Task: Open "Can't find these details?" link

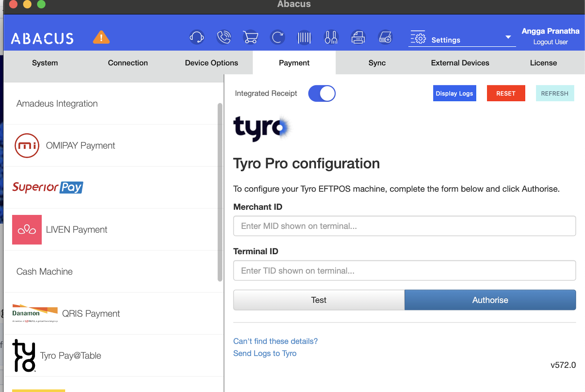Action: pos(275,341)
